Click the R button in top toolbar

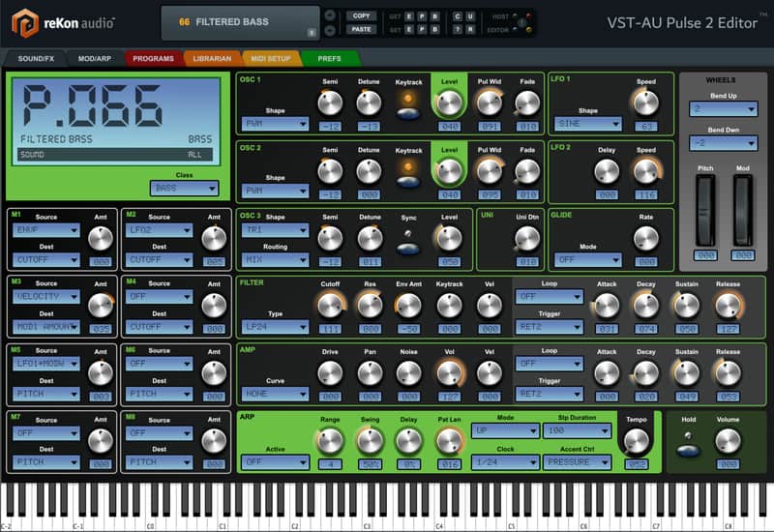coord(470,30)
